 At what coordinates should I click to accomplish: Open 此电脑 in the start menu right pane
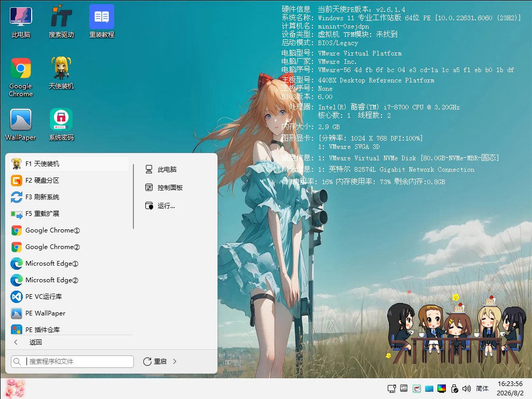point(161,169)
